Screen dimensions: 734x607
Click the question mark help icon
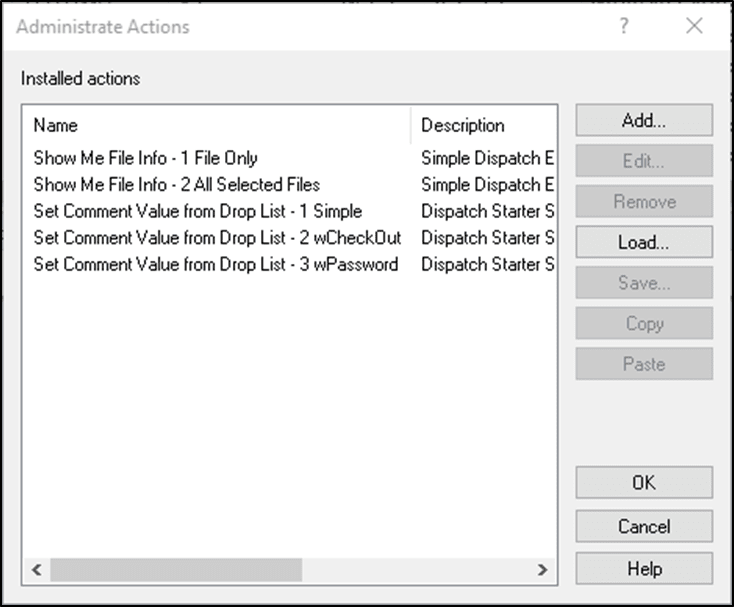pyautogui.click(x=624, y=26)
